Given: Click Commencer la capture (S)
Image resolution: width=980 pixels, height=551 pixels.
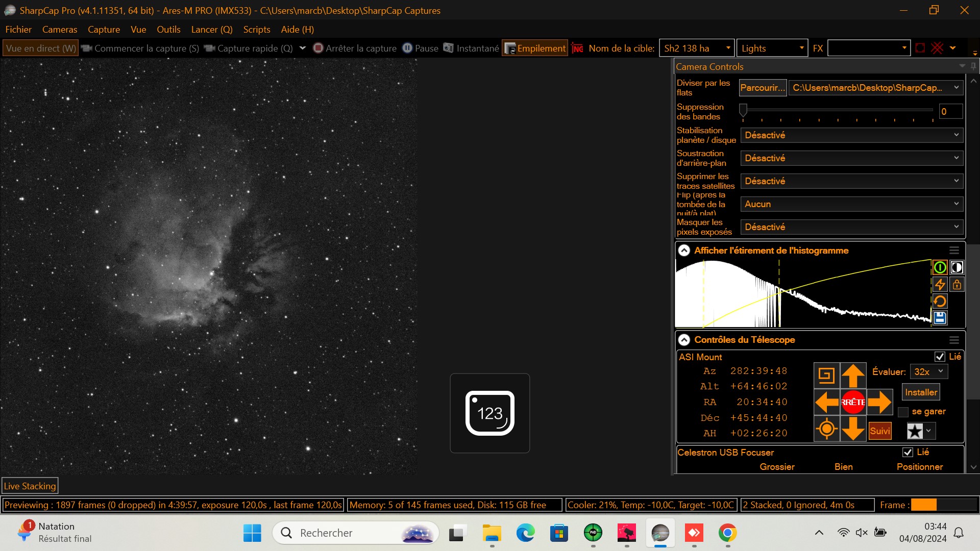Looking at the screenshot, I should (x=140, y=48).
